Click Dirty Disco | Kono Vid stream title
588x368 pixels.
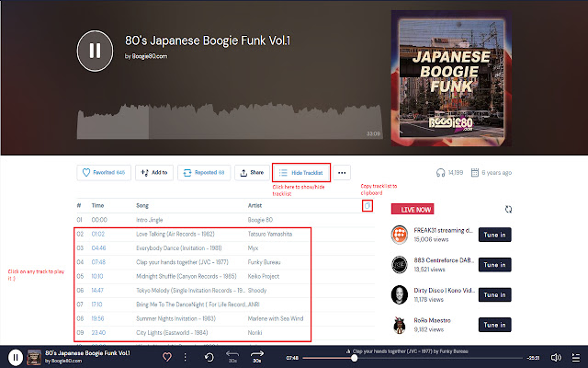coord(445,291)
